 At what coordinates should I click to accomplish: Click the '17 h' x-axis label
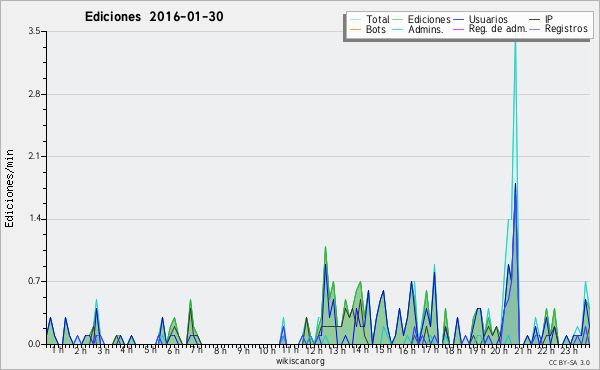pyautogui.click(x=430, y=350)
